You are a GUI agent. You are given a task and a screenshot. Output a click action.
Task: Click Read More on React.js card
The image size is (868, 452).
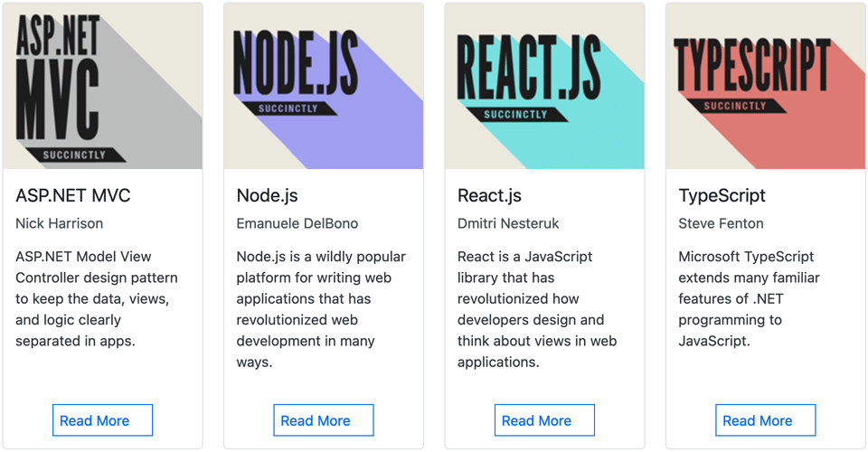point(544,420)
